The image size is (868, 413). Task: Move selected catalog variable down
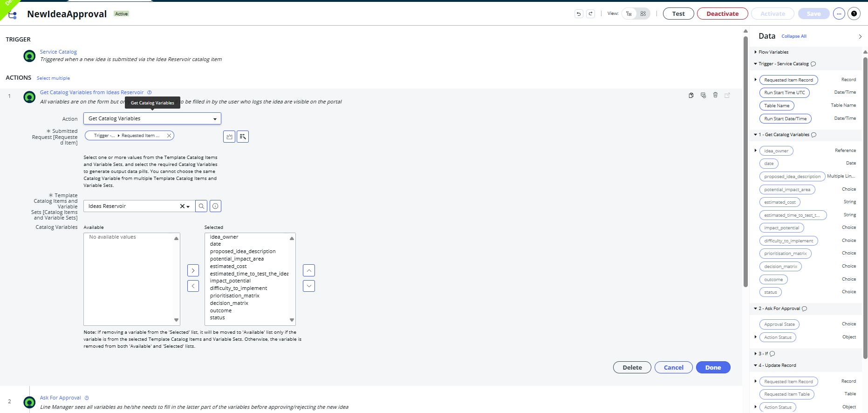(x=309, y=286)
